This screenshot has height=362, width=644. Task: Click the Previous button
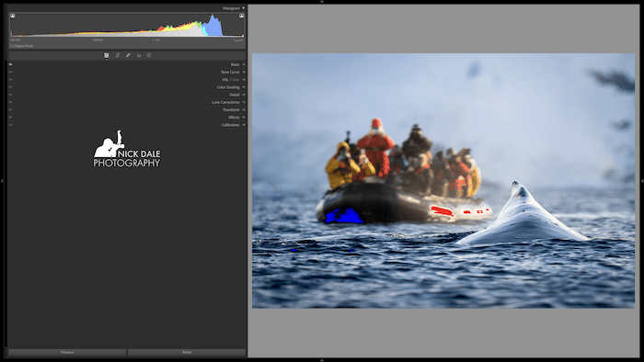(x=67, y=352)
